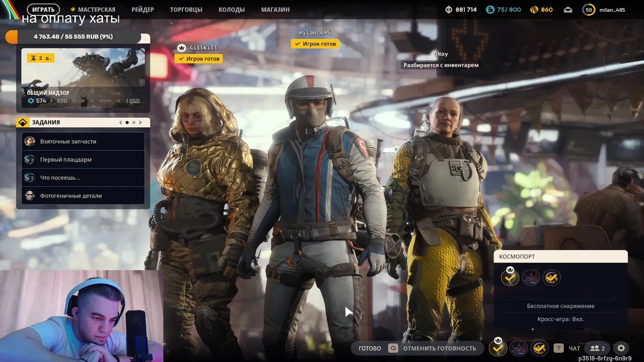Go to the next Задания page with the right arrow
644x362 pixels.
coord(140,122)
